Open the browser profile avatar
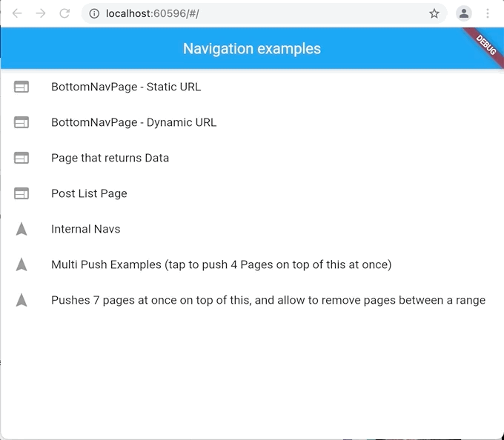 [463, 13]
